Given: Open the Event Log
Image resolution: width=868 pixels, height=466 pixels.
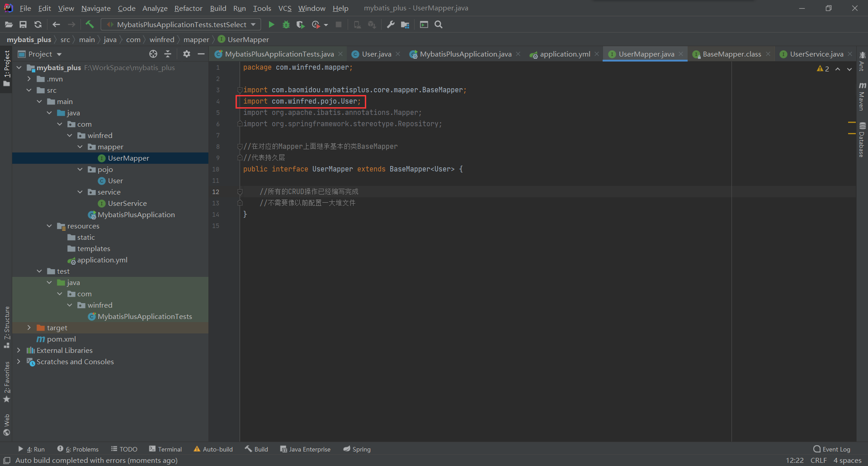Looking at the screenshot, I should (x=831, y=449).
